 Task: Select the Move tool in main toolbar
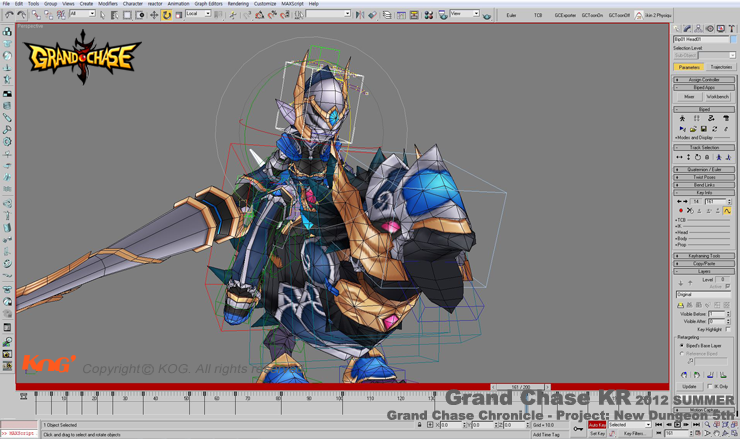coord(154,15)
